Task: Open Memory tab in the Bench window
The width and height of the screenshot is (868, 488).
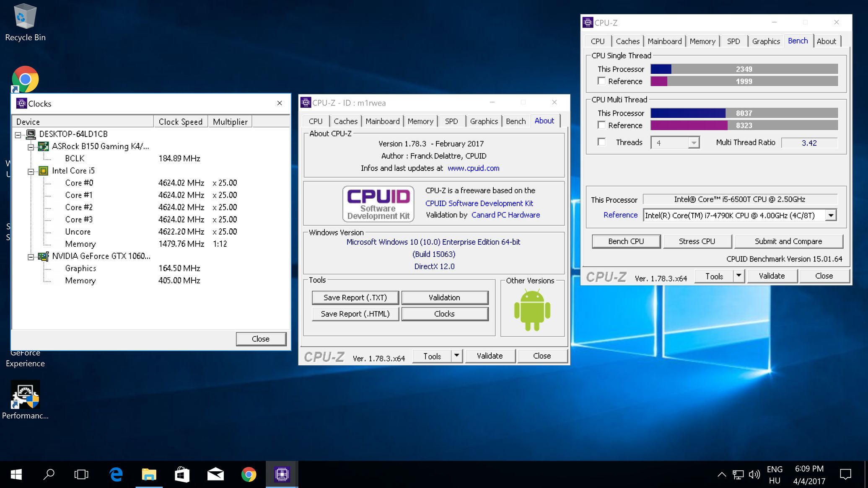Action: 702,41
